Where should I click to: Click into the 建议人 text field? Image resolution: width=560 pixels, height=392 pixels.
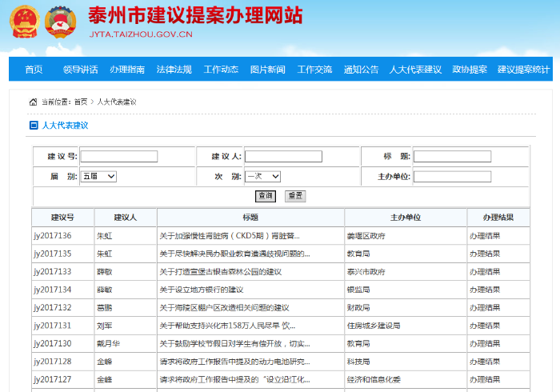pos(283,156)
